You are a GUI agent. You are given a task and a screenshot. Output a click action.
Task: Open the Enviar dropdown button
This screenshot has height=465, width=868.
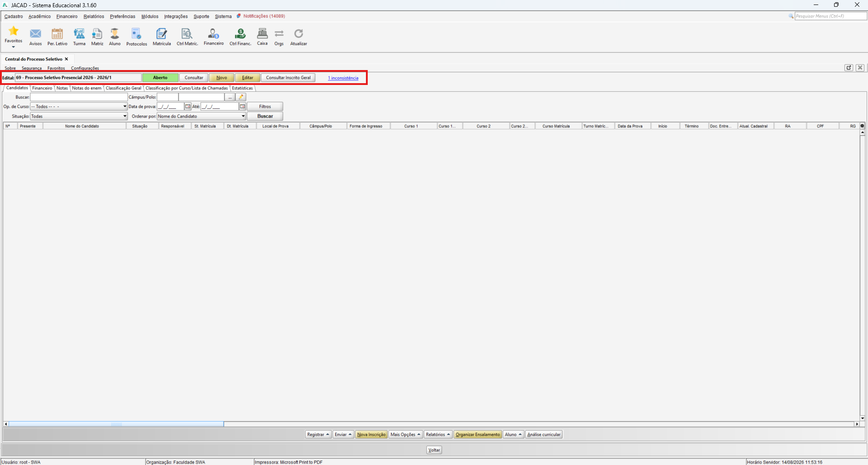tap(343, 435)
